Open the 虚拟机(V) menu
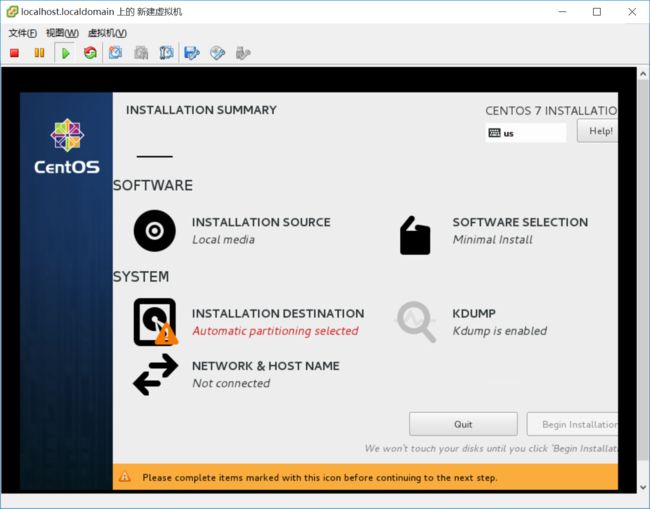The width and height of the screenshot is (650, 509). click(x=107, y=33)
